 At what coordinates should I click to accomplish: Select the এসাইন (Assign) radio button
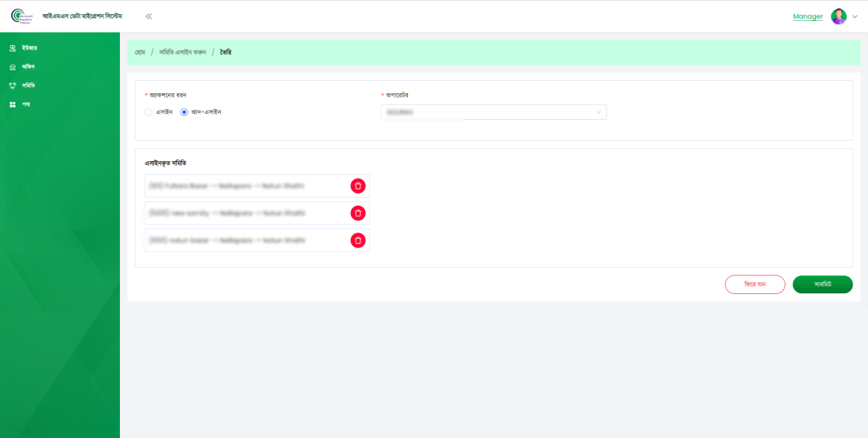[149, 112]
